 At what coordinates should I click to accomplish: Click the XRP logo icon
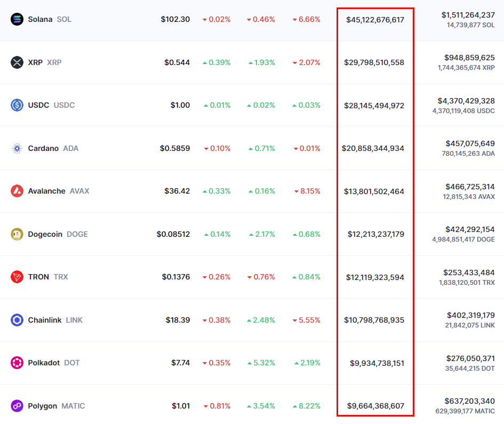click(18, 62)
